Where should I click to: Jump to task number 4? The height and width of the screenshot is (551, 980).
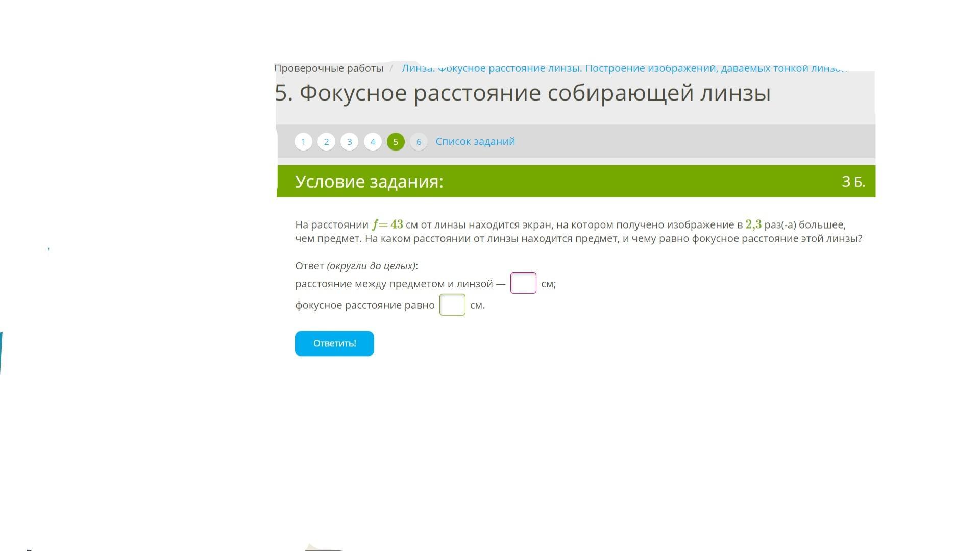373,142
